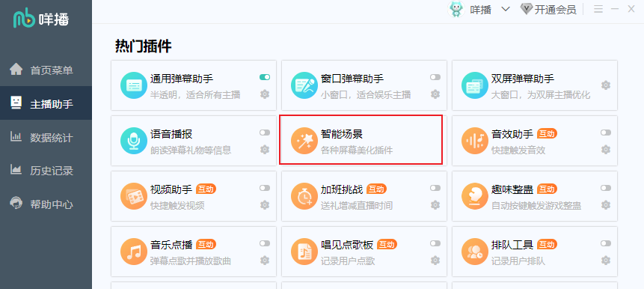Image resolution: width=644 pixels, height=289 pixels.
Task: Expand the 咩播 account dropdown arrow
Action: tap(506, 9)
